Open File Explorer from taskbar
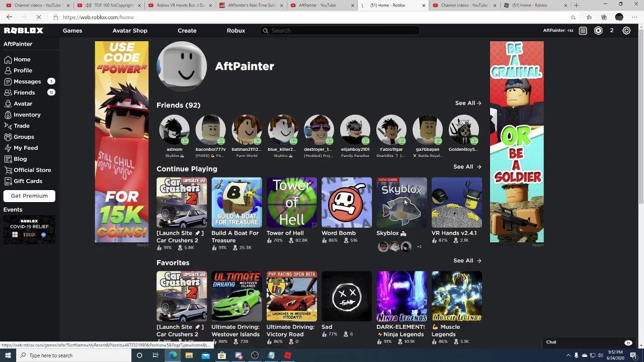644x362 pixels. coord(189,355)
